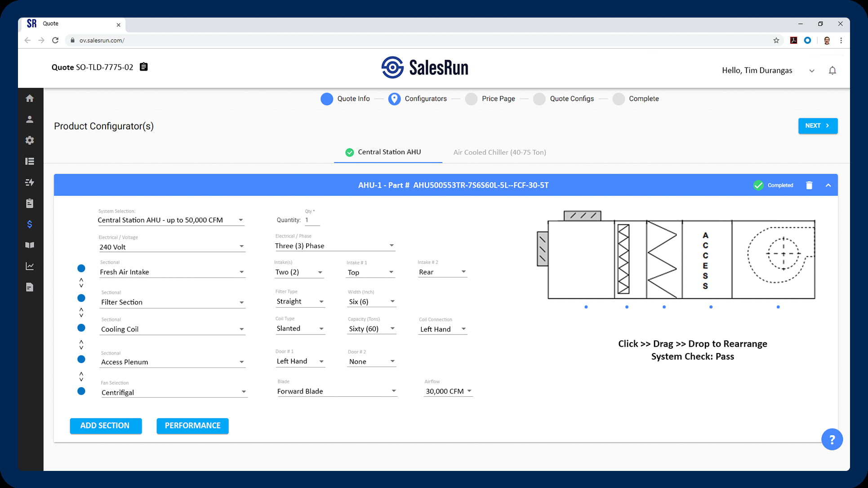Screen dimensions: 868x488
Task: Click clipboard icon next to quote number
Action: (144, 67)
